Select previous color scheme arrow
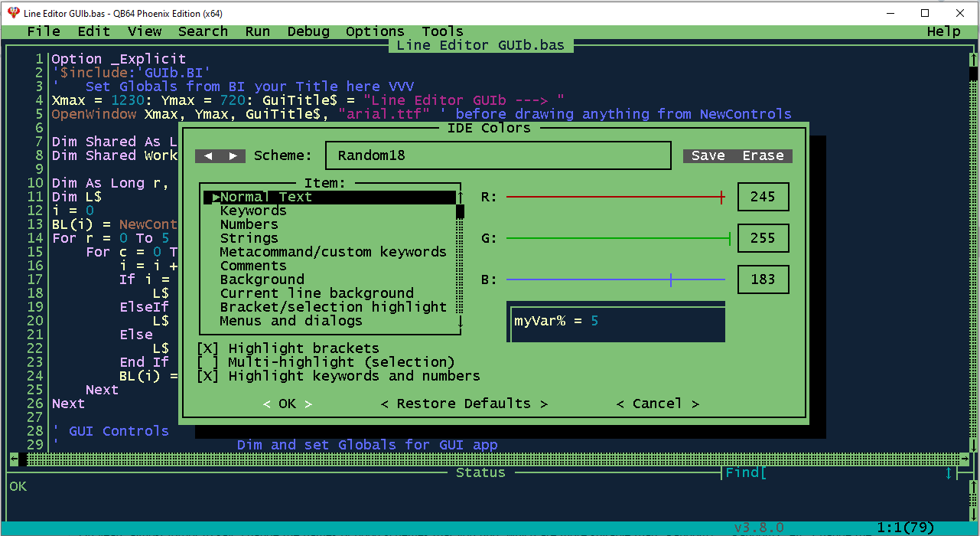Viewport: 980px width, 536px height. click(207, 156)
